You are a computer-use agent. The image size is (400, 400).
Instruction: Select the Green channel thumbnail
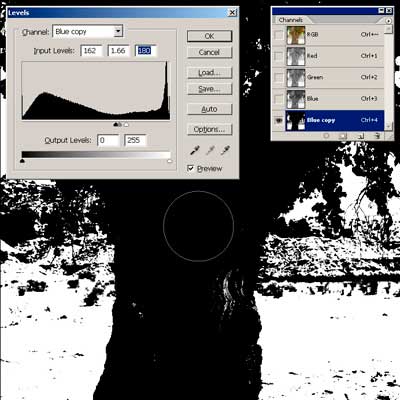296,78
